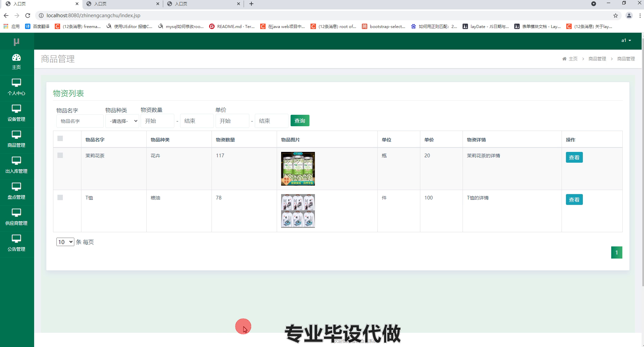Open the 10 条每页 page size dropdown
Screen dimensions: 644x347
[65, 242]
